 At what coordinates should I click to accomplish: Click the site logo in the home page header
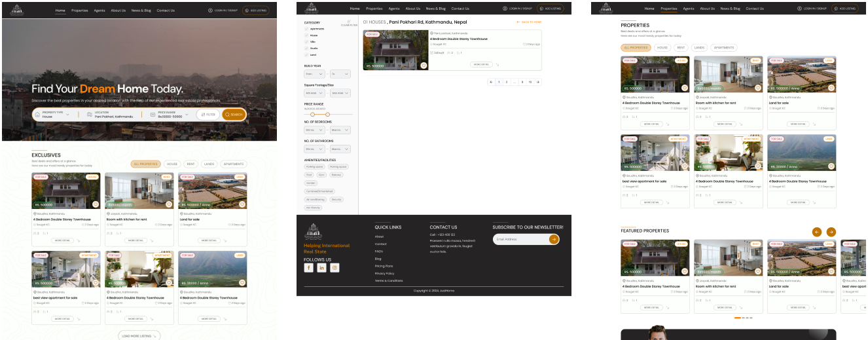tap(17, 10)
